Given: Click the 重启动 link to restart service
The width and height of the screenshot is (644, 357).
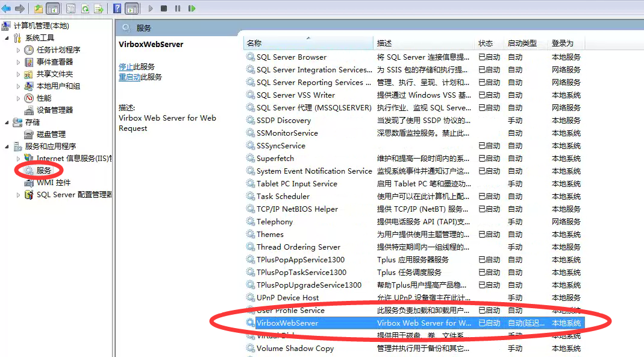Looking at the screenshot, I should pos(130,77).
